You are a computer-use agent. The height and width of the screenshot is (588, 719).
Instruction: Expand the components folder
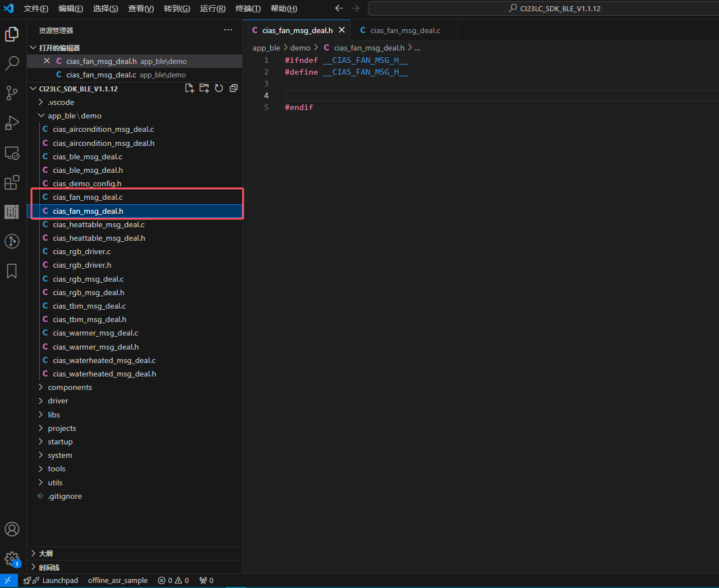tap(41, 387)
